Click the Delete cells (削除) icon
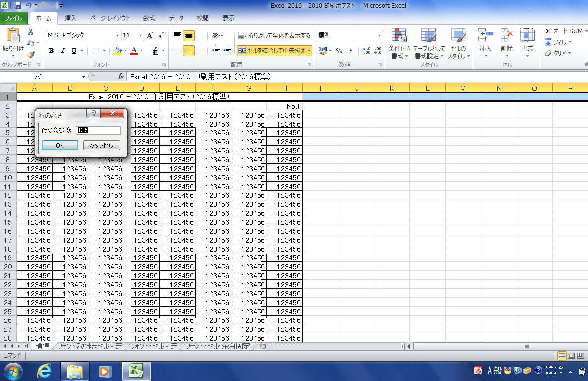 click(506, 35)
